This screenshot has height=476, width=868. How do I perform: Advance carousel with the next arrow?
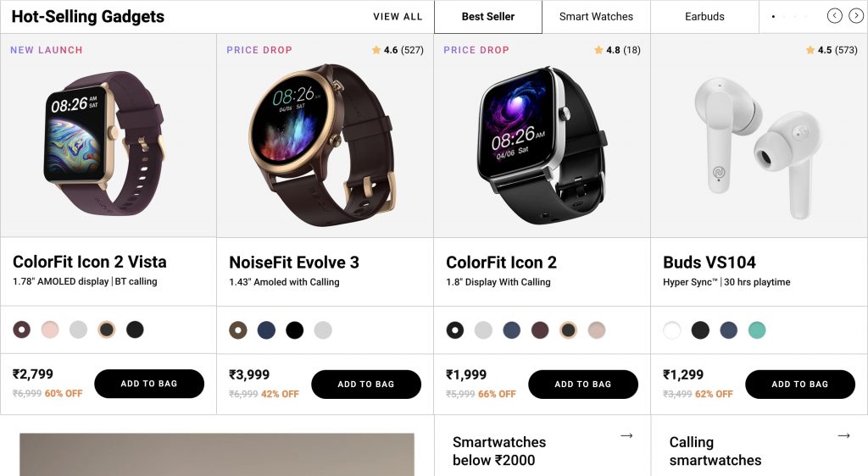pyautogui.click(x=856, y=16)
